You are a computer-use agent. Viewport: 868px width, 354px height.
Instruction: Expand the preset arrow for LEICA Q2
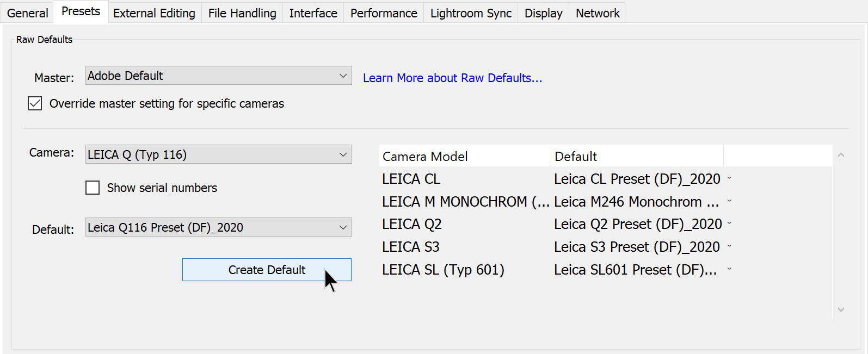tap(729, 223)
